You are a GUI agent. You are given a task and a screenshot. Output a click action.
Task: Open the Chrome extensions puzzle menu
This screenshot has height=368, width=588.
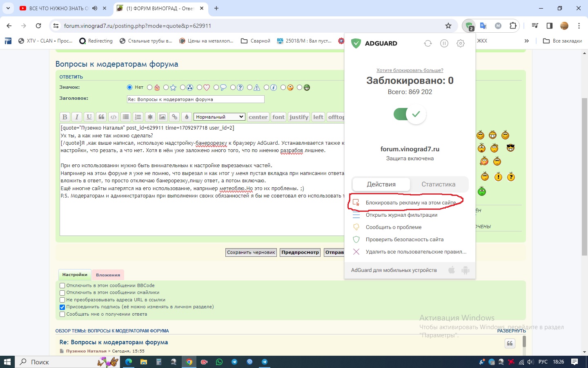tap(513, 26)
